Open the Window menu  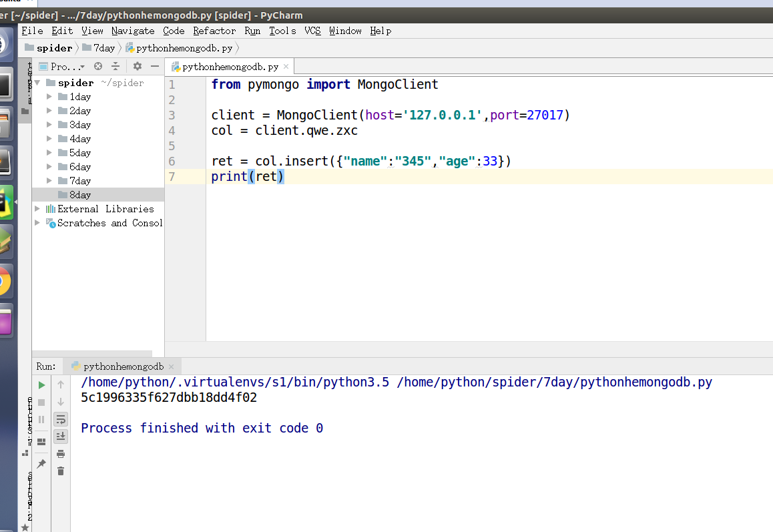345,31
